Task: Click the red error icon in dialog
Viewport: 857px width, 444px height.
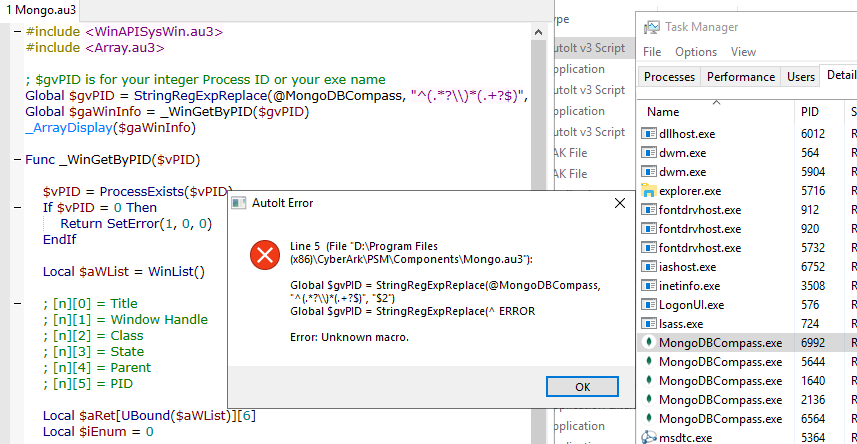Action: coord(265,255)
